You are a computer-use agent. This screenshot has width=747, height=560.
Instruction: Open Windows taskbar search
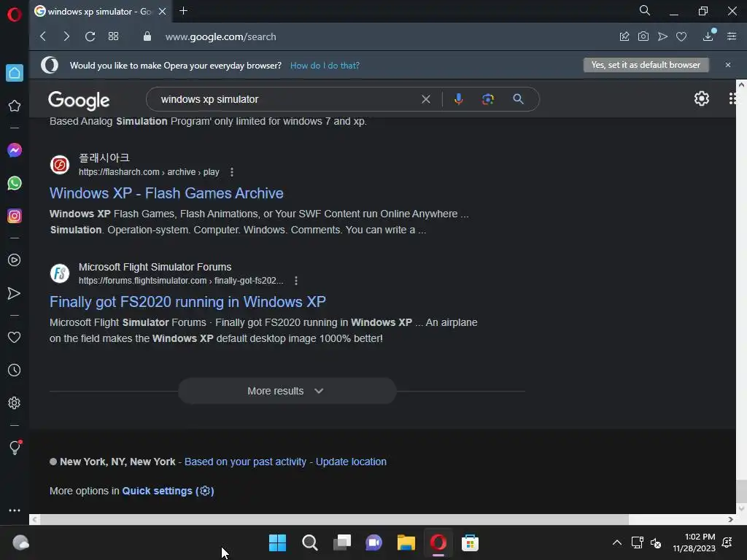click(x=309, y=542)
